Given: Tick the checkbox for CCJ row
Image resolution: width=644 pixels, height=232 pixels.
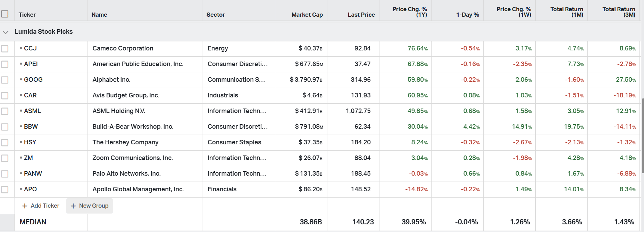Looking at the screenshot, I should (x=5, y=49).
